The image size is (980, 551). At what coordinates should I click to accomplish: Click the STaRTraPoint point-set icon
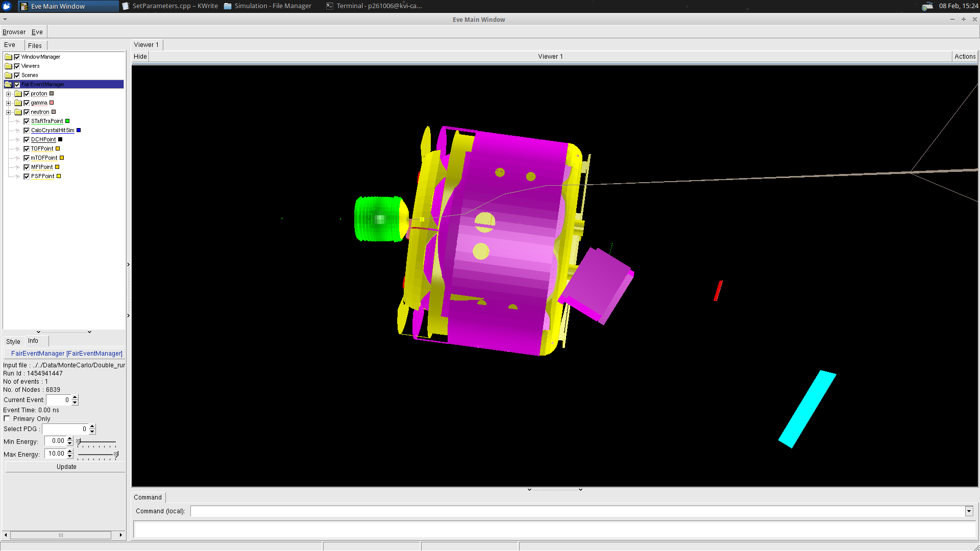click(18, 121)
